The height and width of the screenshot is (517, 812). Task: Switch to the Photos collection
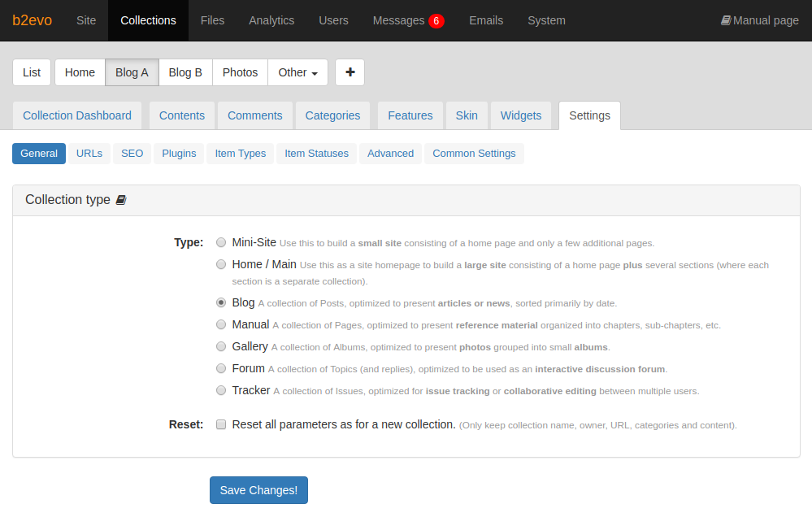[x=241, y=72]
